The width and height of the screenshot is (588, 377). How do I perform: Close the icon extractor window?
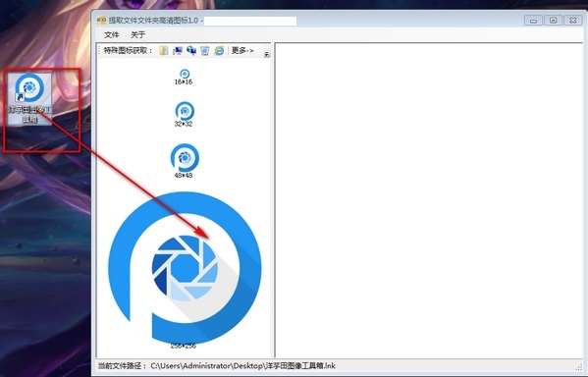(573, 21)
